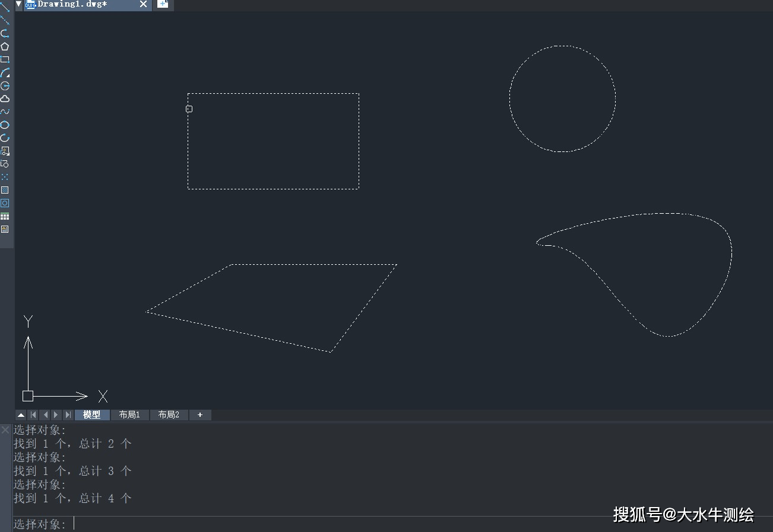The height and width of the screenshot is (532, 773).
Task: Select the Point tool
Action: pos(5,177)
